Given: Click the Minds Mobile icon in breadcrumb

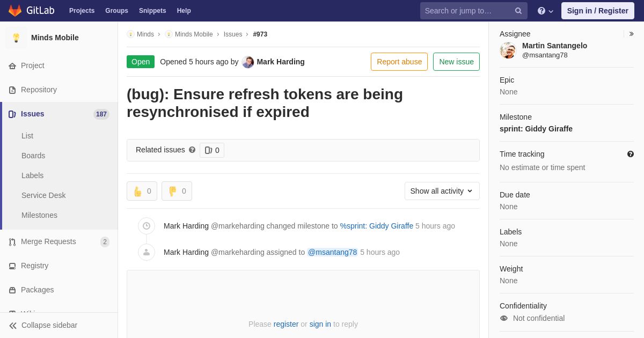Looking at the screenshot, I should [x=169, y=34].
